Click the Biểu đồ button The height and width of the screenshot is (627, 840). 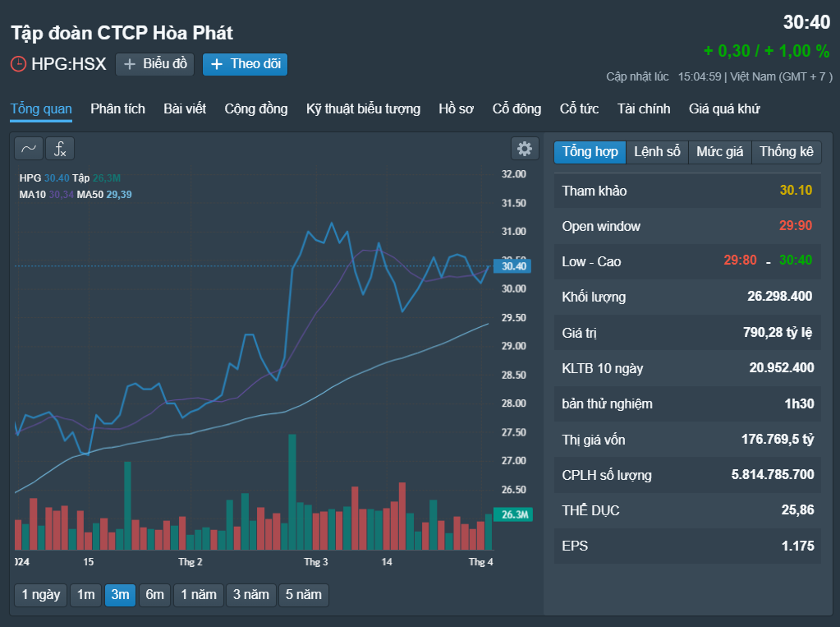click(155, 64)
